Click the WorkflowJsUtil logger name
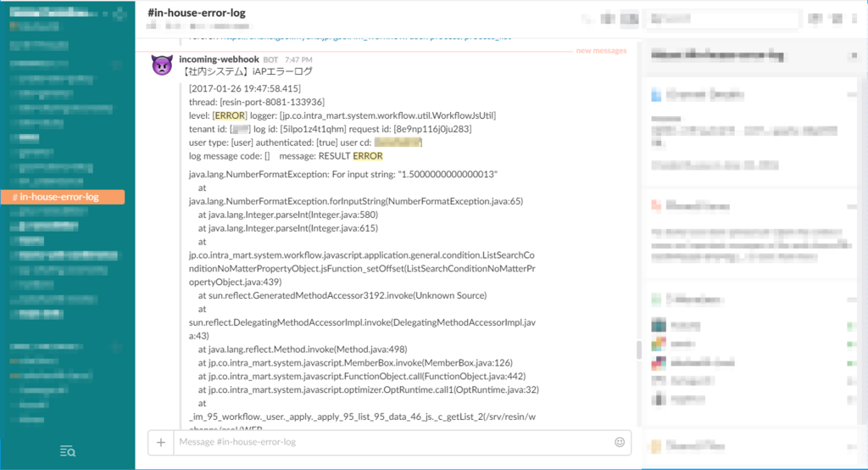Viewport: 868px width, 470px height. tap(387, 115)
